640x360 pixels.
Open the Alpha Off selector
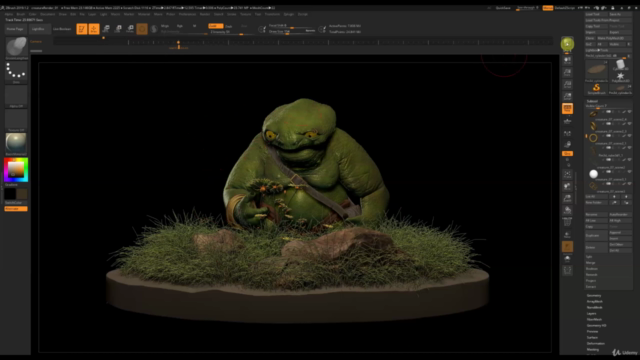coord(16,96)
